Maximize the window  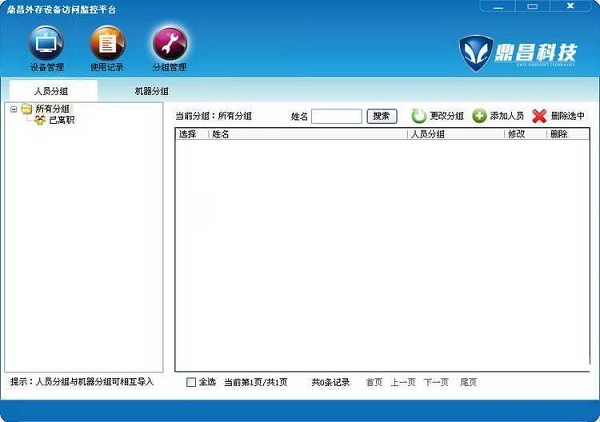click(532, 6)
